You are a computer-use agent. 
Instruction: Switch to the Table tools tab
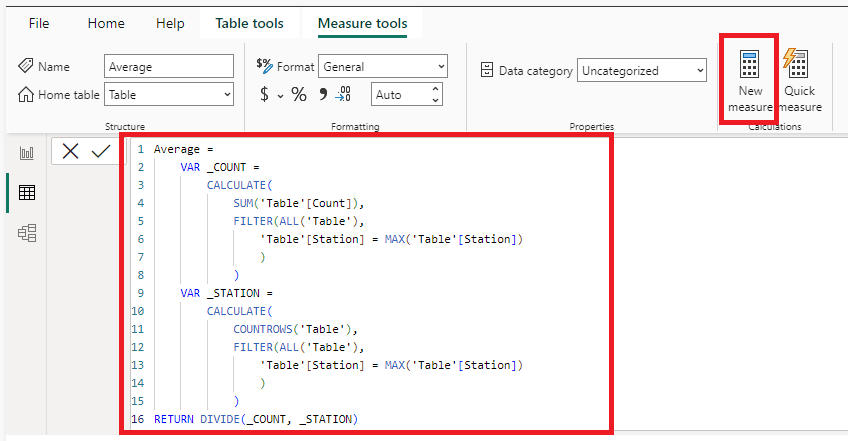249,23
